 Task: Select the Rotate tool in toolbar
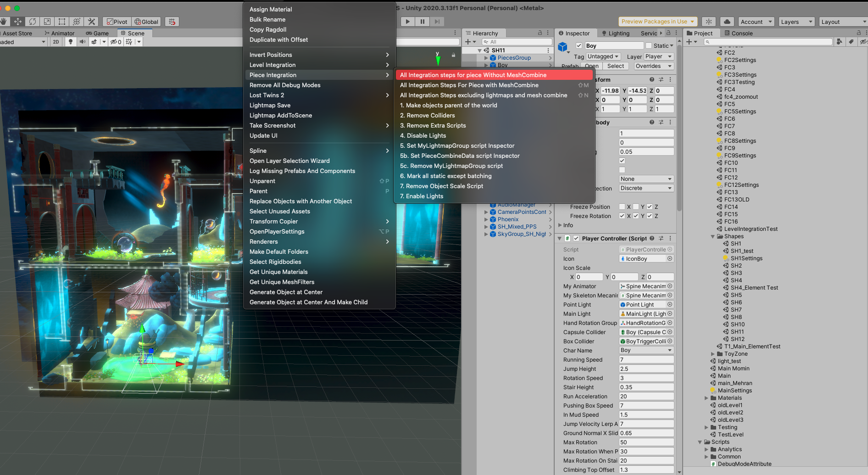[x=33, y=22]
